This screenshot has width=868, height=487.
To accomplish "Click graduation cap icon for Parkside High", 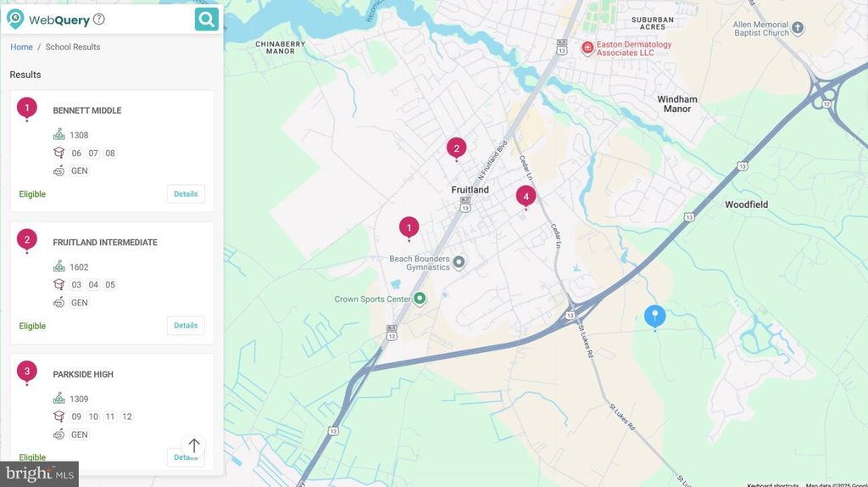I will (58, 416).
